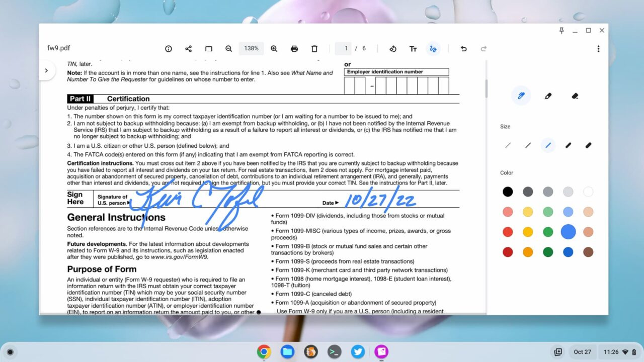Pin the window with pin icon
The image size is (644, 362).
pyautogui.click(x=561, y=31)
